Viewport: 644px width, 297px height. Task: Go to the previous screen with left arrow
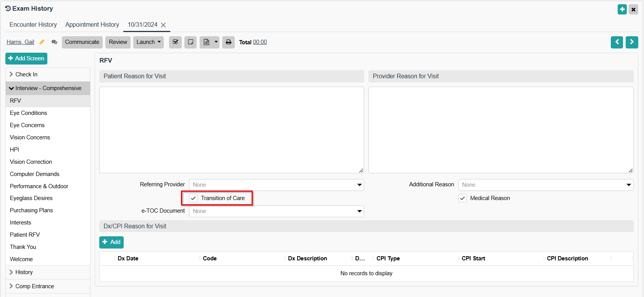click(x=617, y=42)
